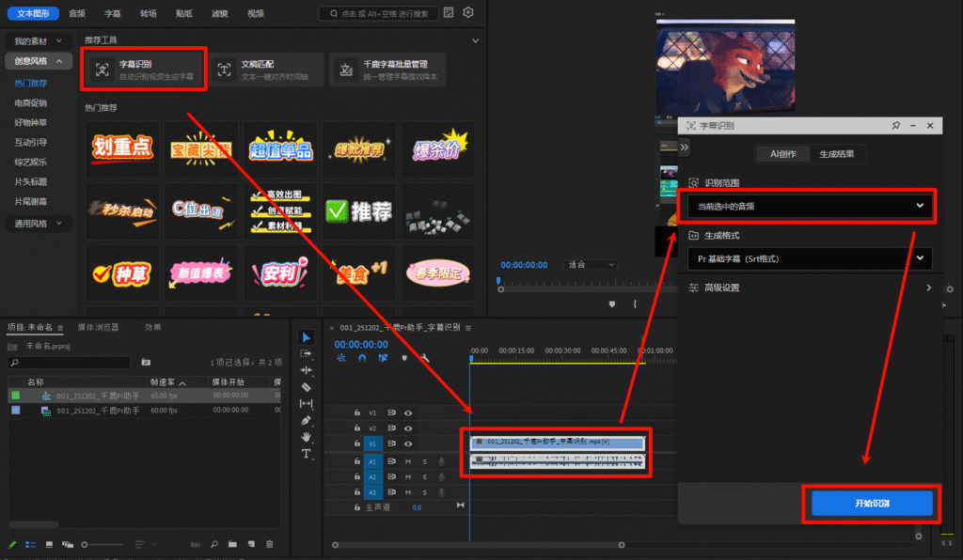
Task: Pin the 字幕识别 dialog window
Action: 895,125
